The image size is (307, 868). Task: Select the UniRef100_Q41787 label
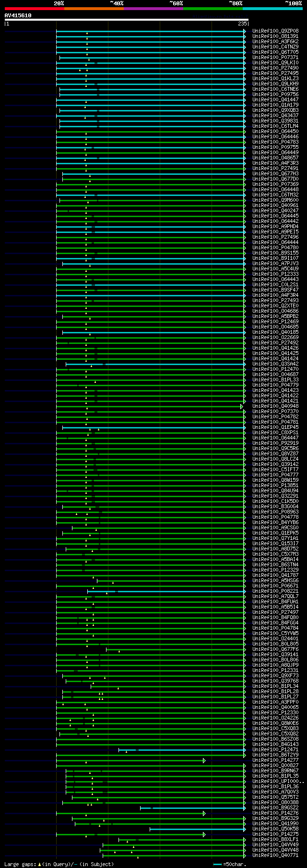[x=275, y=575]
